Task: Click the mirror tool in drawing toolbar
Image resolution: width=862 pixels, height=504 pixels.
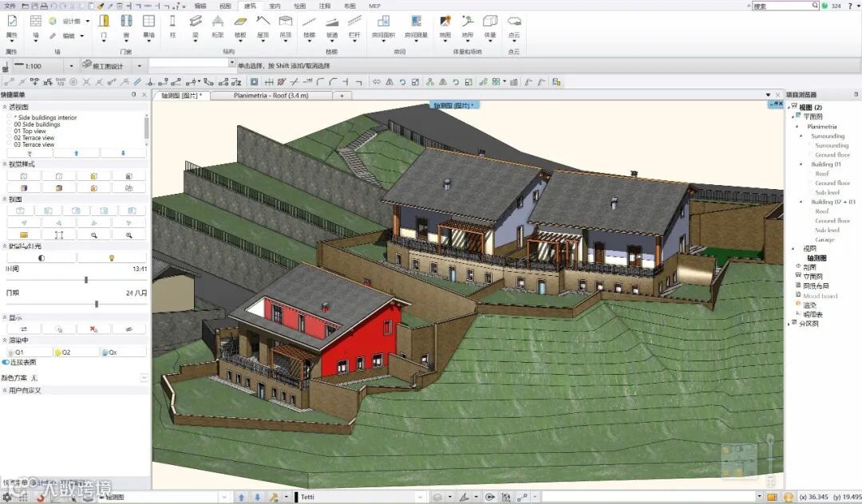Action: tap(389, 82)
